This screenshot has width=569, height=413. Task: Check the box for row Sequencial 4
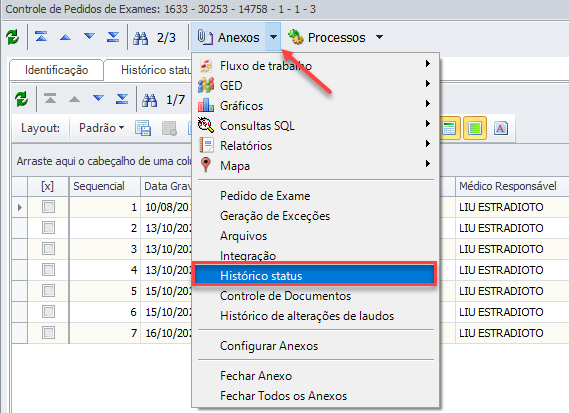coord(48,270)
